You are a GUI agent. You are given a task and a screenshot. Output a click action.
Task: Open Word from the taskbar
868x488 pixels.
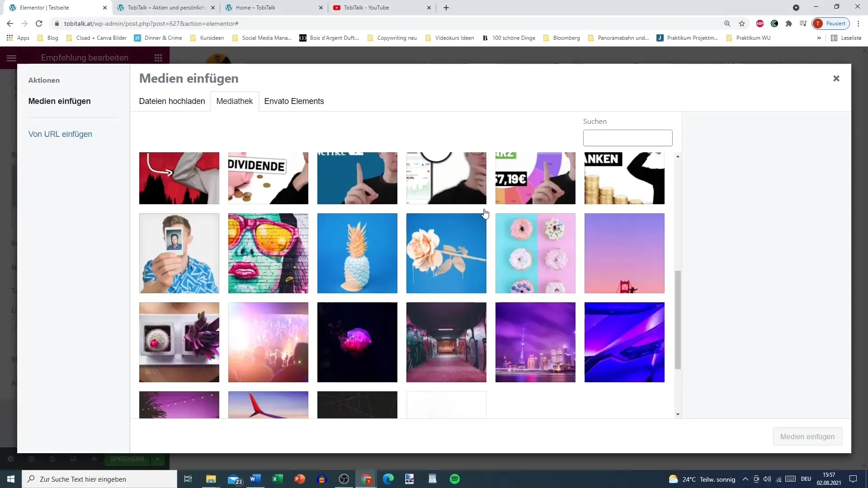coord(255,479)
